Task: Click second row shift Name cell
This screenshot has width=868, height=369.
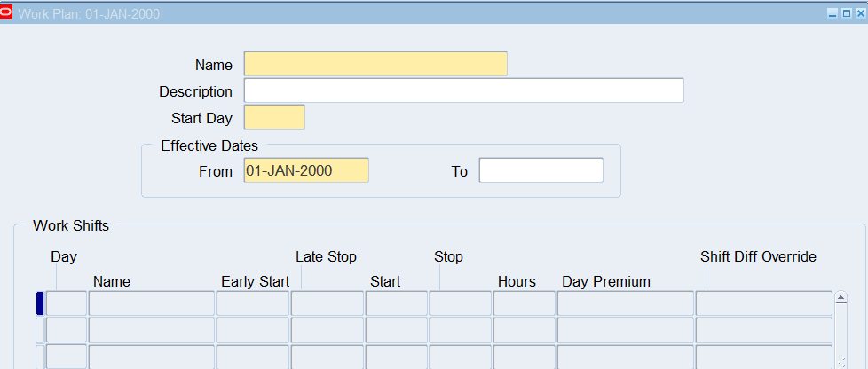Action: click(151, 330)
